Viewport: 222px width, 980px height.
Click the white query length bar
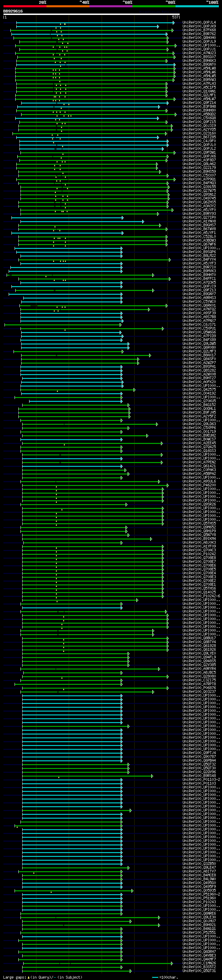(92, 15)
